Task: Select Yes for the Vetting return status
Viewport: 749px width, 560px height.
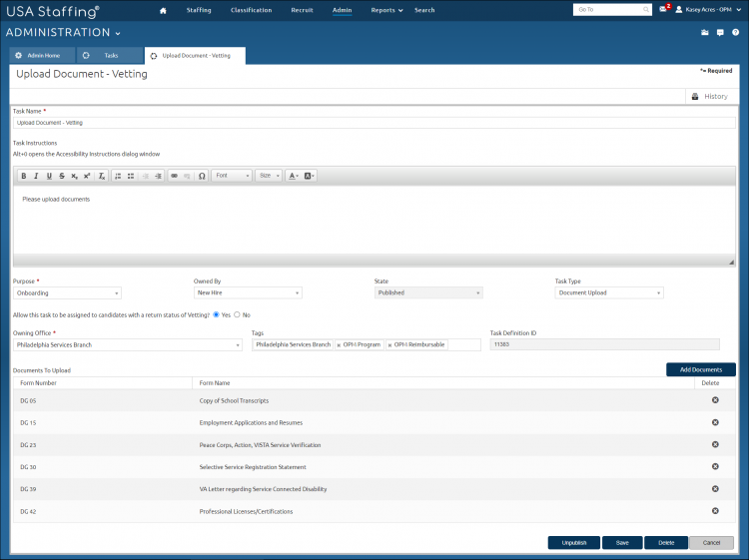Action: [216, 314]
